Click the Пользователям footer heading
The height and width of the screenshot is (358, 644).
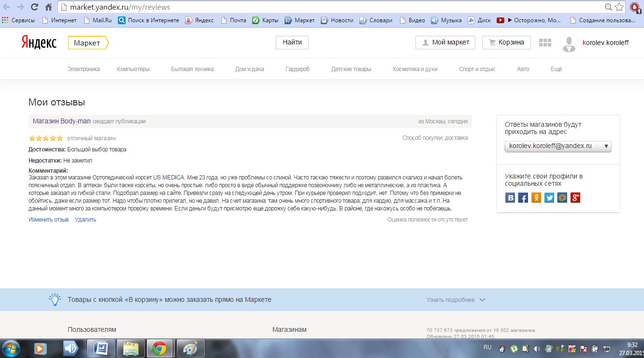[92, 329]
